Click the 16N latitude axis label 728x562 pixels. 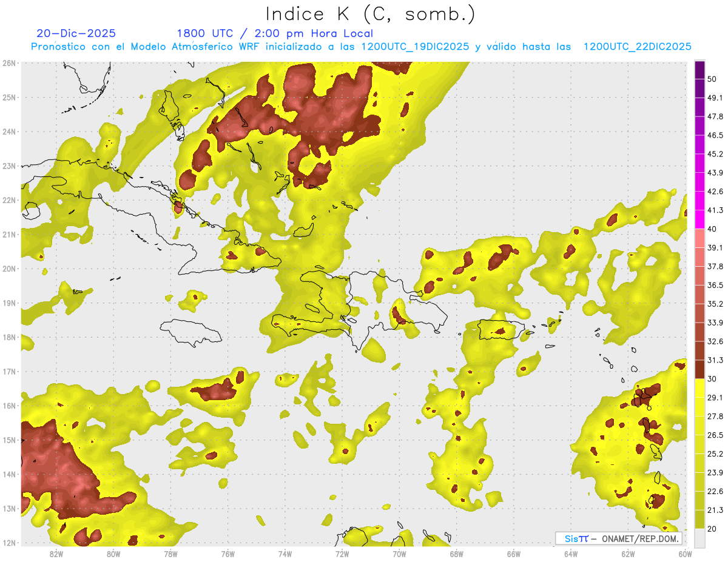click(9, 406)
